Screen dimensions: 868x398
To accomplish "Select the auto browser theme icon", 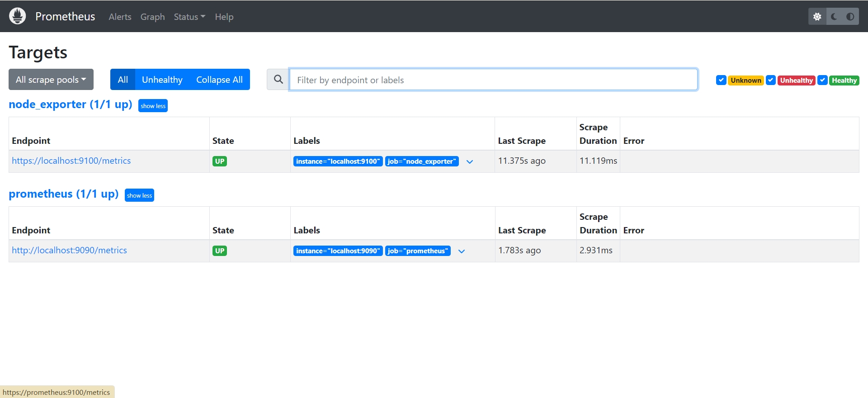I will point(850,17).
